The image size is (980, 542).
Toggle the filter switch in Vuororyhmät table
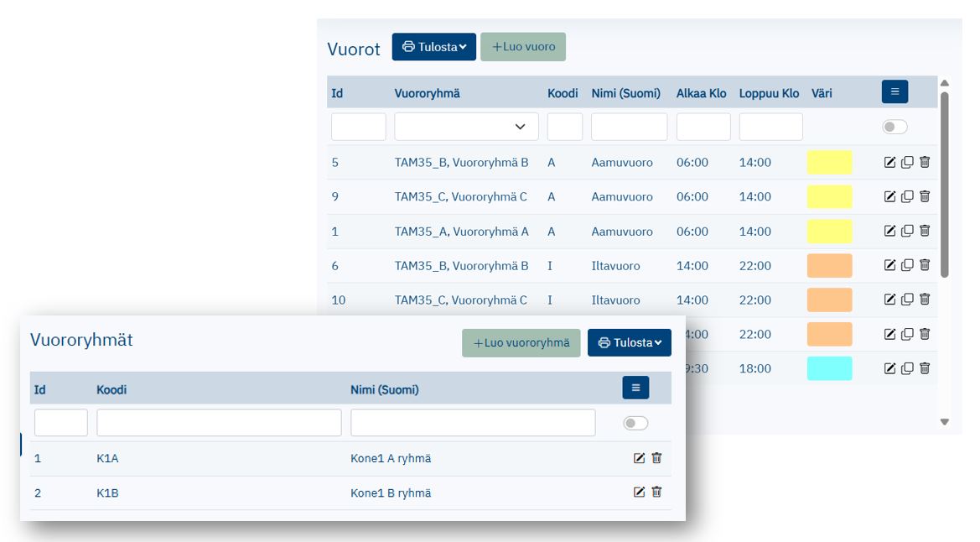click(x=635, y=424)
